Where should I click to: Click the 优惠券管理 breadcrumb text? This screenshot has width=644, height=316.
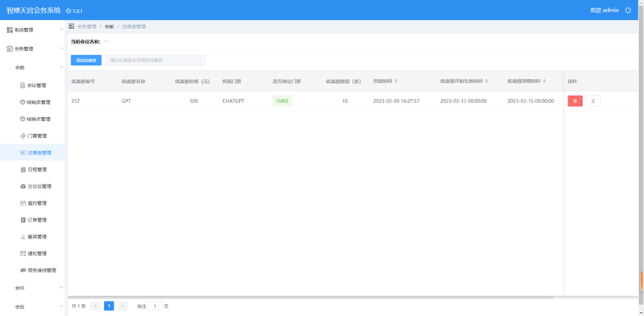pyautogui.click(x=134, y=27)
